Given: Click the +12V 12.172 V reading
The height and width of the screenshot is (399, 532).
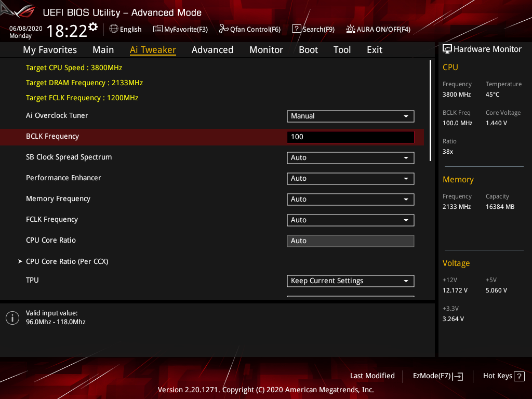Looking at the screenshot, I should coord(455,290).
